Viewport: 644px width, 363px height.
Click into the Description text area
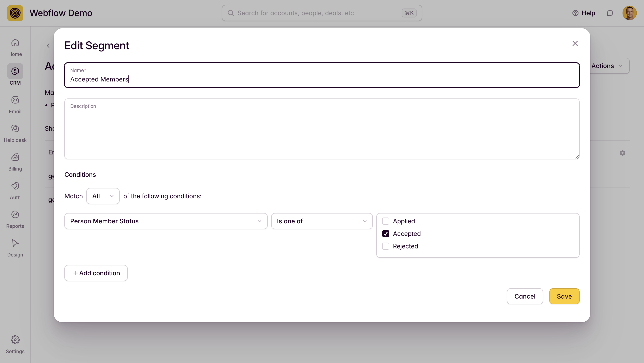click(322, 132)
